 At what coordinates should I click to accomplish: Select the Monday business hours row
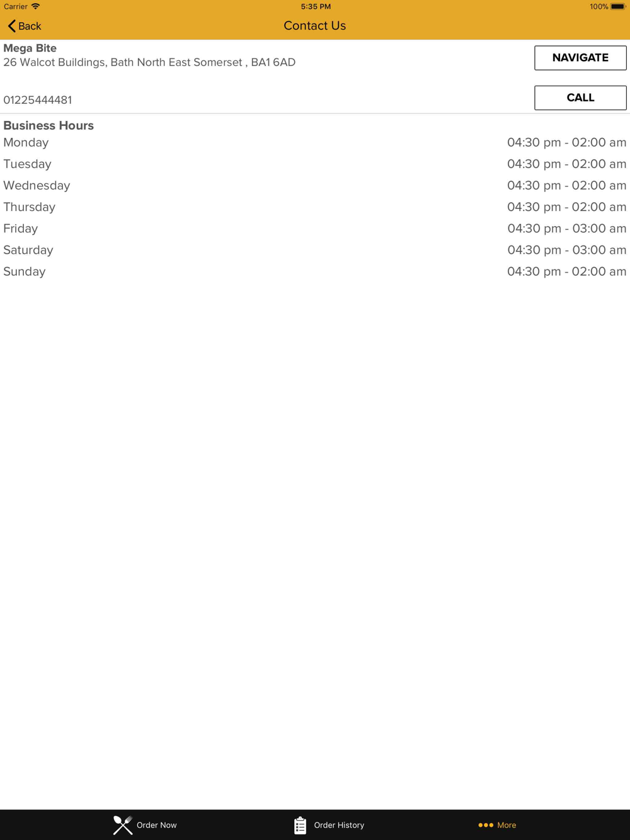point(315,142)
